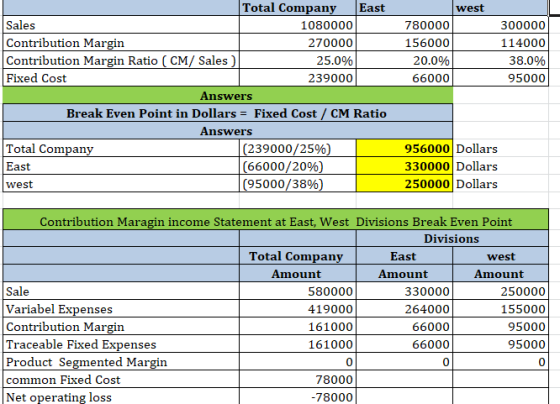Click the highlighted 250000 result cell
The height and width of the screenshot is (404, 560).
pyautogui.click(x=404, y=184)
